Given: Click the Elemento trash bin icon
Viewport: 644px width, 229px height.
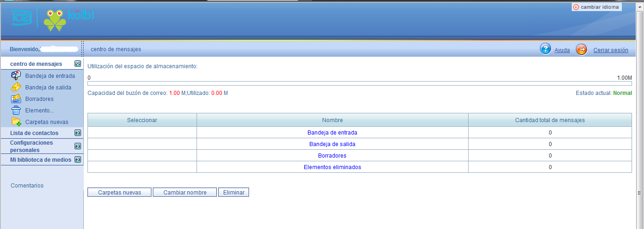Looking at the screenshot, I should click(x=16, y=110).
